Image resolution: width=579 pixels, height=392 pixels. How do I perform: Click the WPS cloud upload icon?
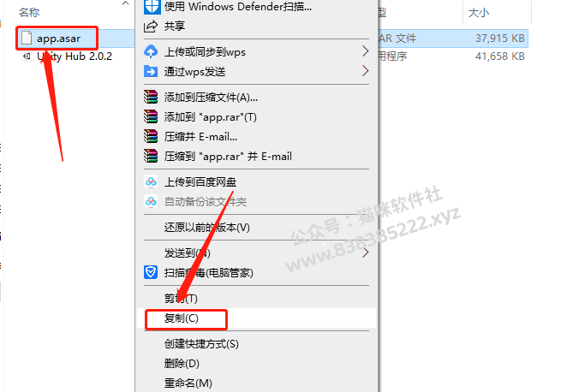151,51
